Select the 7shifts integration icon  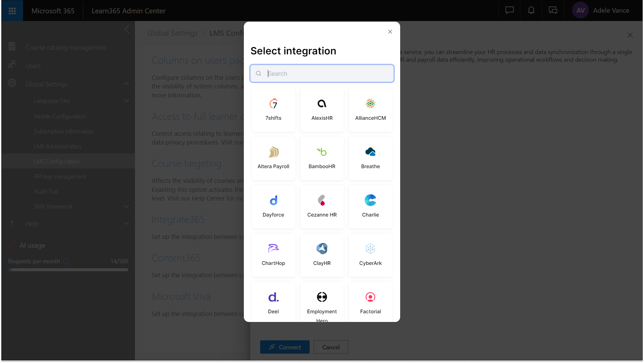point(273,104)
